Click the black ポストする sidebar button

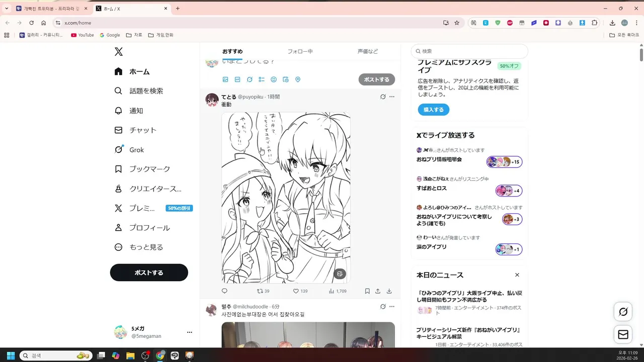coord(149,273)
